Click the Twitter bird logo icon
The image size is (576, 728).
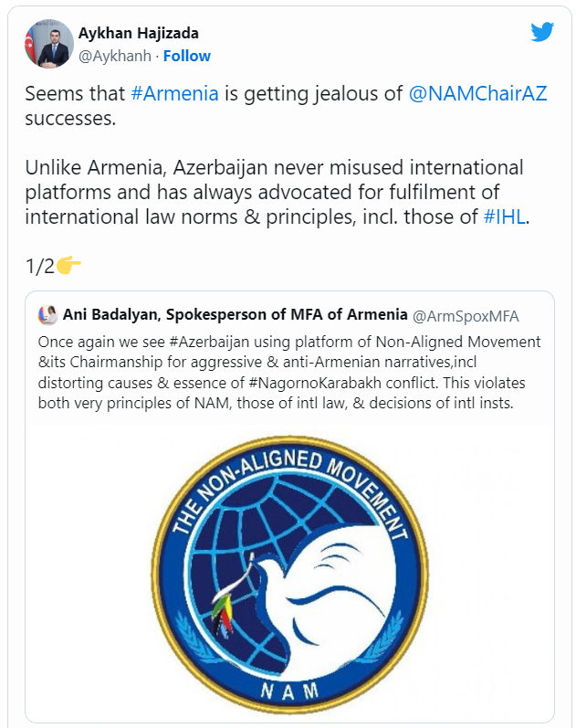pyautogui.click(x=542, y=32)
